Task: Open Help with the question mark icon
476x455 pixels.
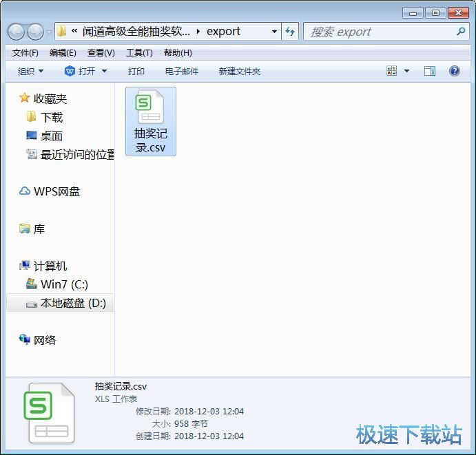Action: (455, 71)
